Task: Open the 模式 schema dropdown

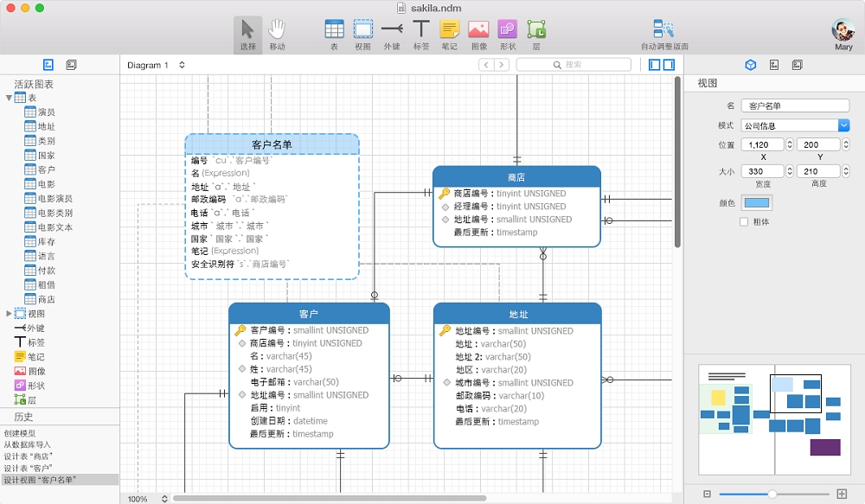Action: [844, 125]
